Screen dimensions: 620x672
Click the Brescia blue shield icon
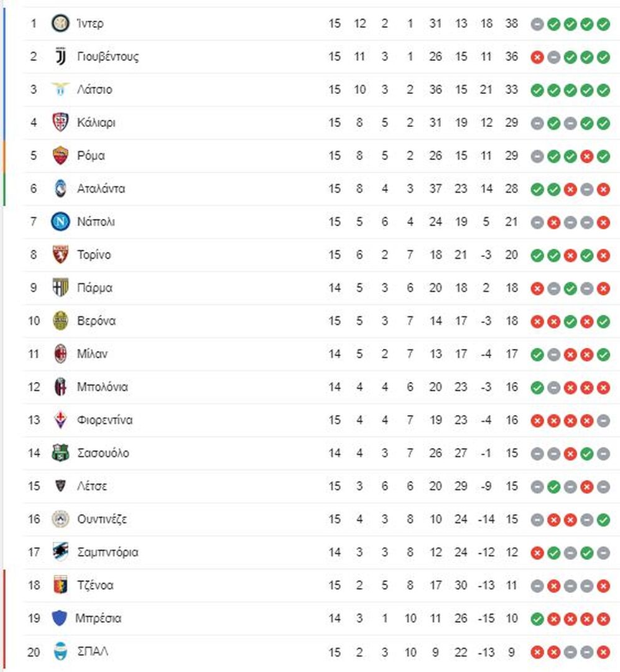pyautogui.click(x=59, y=618)
